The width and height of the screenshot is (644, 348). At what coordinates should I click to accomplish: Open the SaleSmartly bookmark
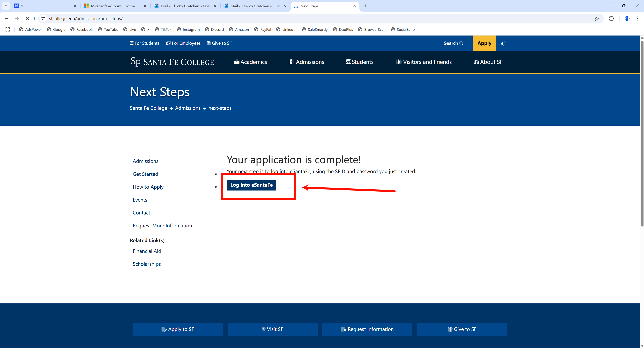click(x=315, y=29)
